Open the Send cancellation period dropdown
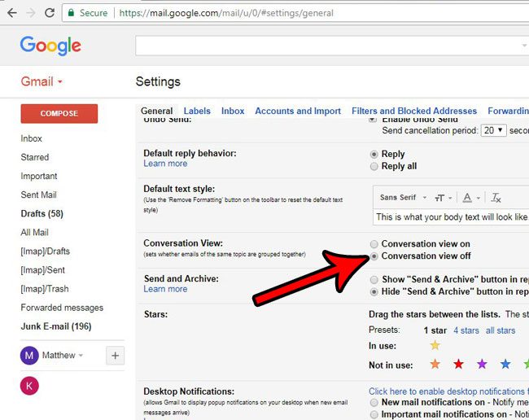Image resolution: width=529 pixels, height=420 pixels. click(x=493, y=130)
